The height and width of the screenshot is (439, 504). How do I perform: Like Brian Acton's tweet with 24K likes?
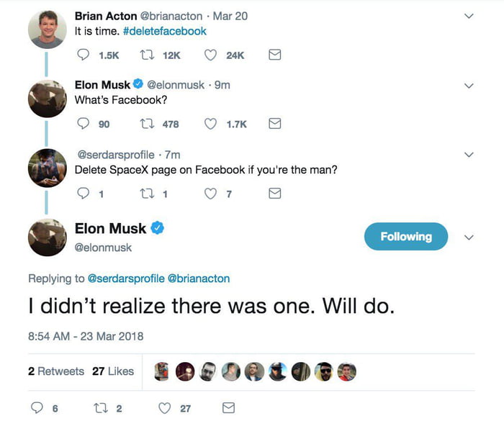(x=210, y=55)
